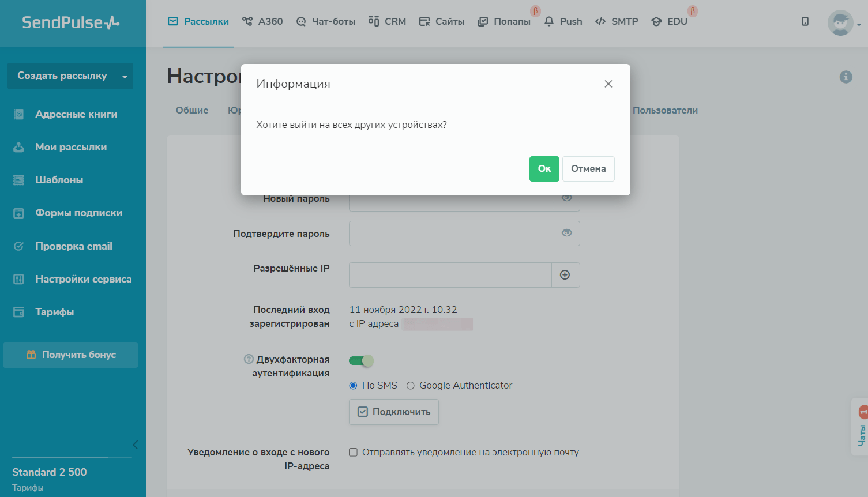
Task: Switch to the Пользователи settings tab
Action: [x=665, y=110]
